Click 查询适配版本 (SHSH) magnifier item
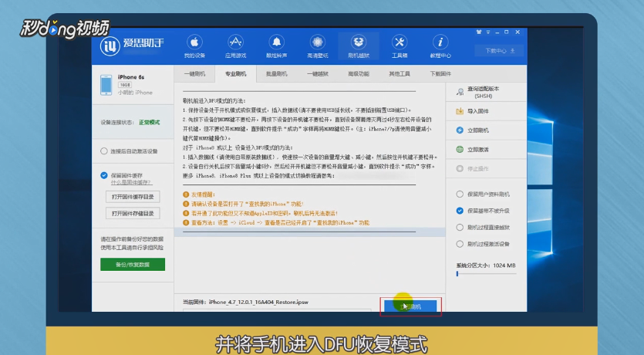The image size is (644, 355). click(487, 92)
